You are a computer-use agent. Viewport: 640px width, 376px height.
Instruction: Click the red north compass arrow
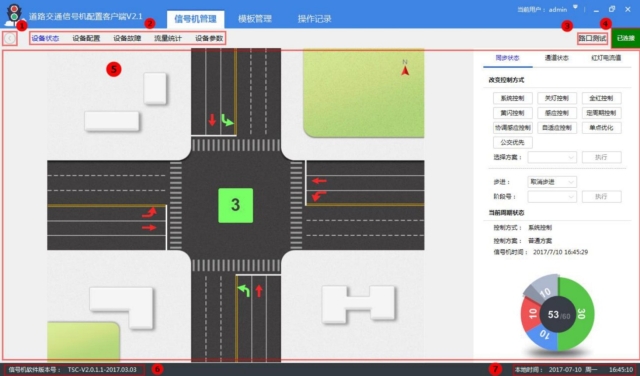[405, 70]
